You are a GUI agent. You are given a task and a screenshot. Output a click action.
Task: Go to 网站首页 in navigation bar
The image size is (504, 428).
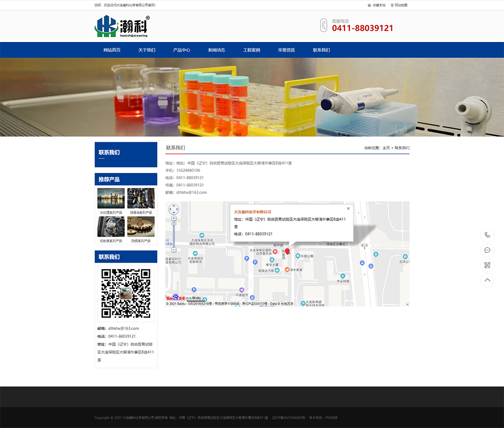tap(112, 50)
